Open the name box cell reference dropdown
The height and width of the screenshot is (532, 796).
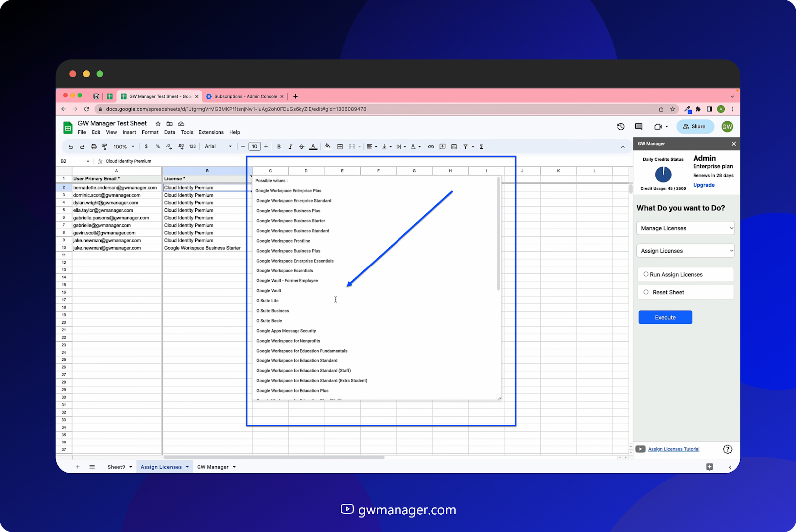click(88, 161)
